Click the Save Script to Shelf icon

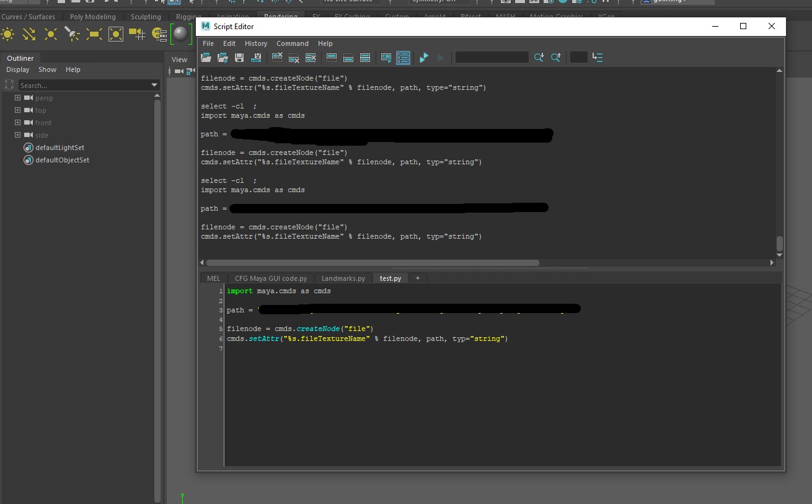[x=256, y=58]
